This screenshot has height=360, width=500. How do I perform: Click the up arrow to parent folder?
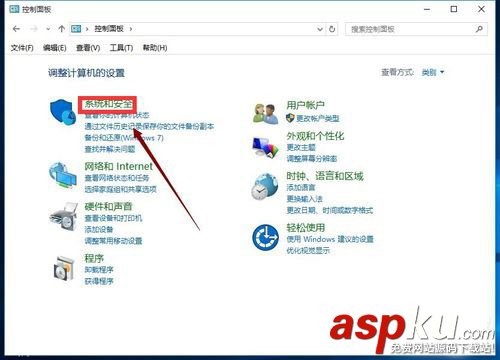(x=61, y=29)
